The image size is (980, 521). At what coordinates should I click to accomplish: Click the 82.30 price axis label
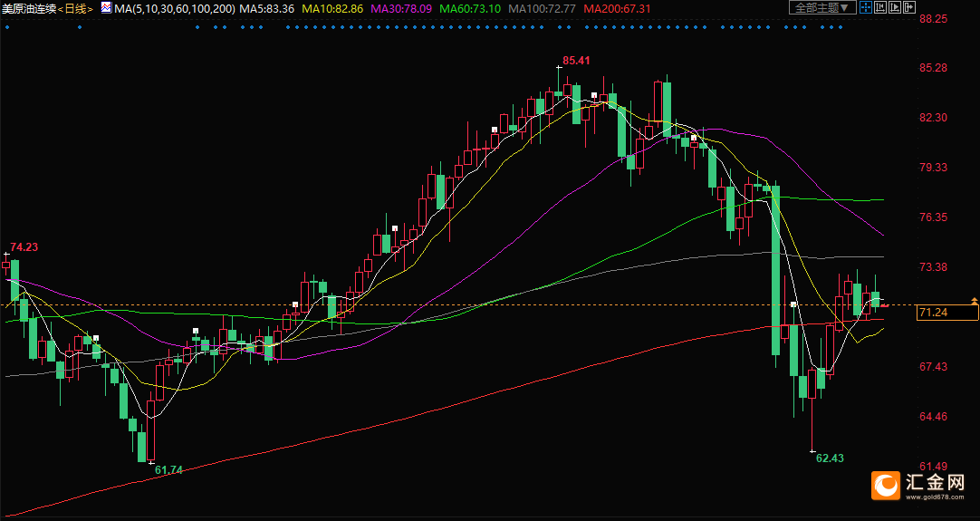point(934,118)
